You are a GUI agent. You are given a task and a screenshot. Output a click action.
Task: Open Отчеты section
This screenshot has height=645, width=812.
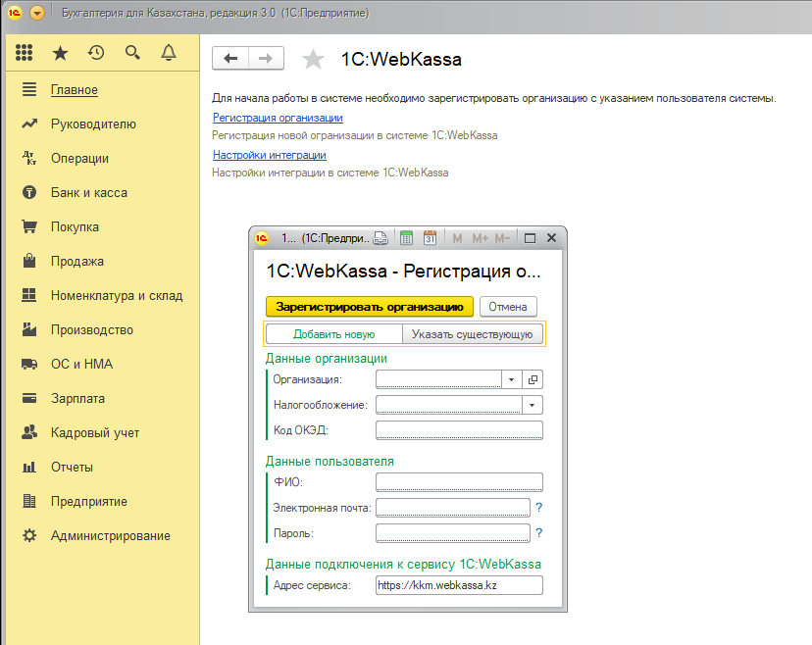72,467
